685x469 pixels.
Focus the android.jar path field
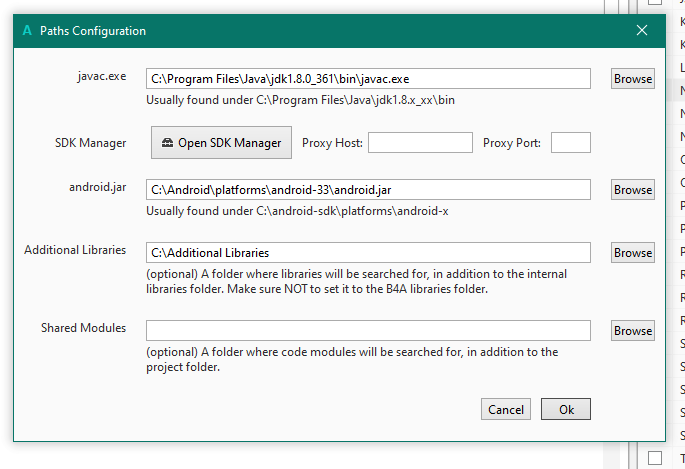[x=368, y=189]
